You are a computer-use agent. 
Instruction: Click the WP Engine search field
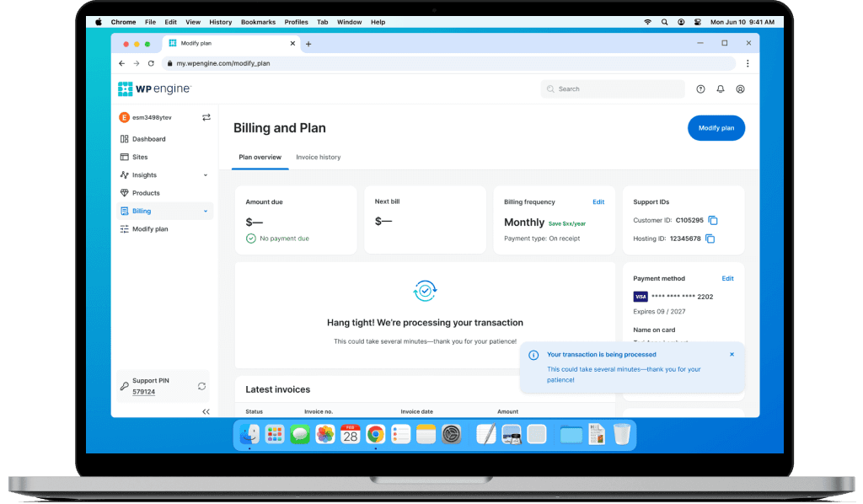[x=613, y=89]
